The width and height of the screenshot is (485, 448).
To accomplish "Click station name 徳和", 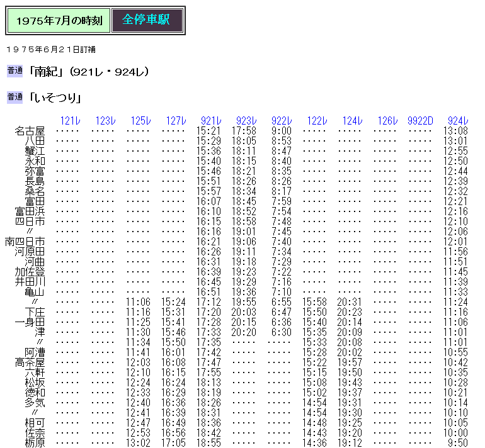I will pyautogui.click(x=35, y=393).
